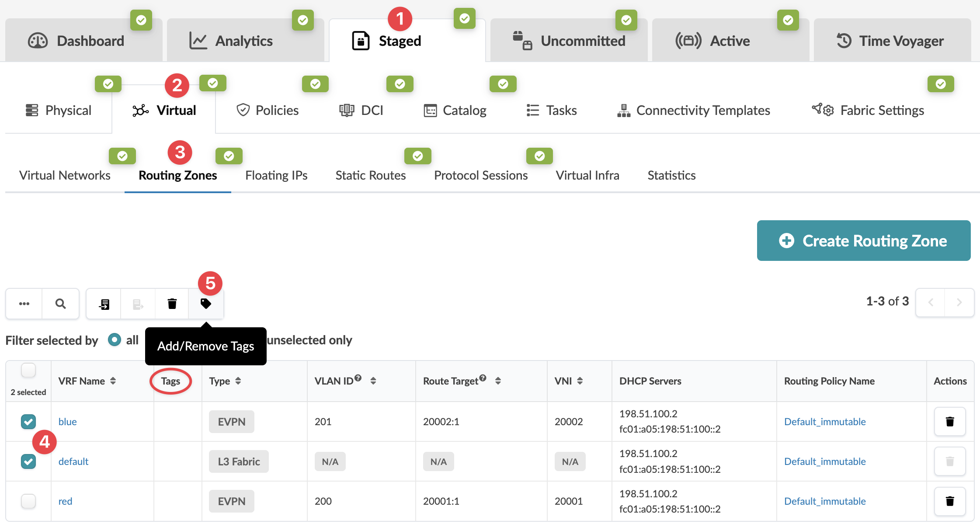Image resolution: width=980 pixels, height=527 pixels.
Task: Uncheck the blue row checkbox
Action: click(x=28, y=422)
